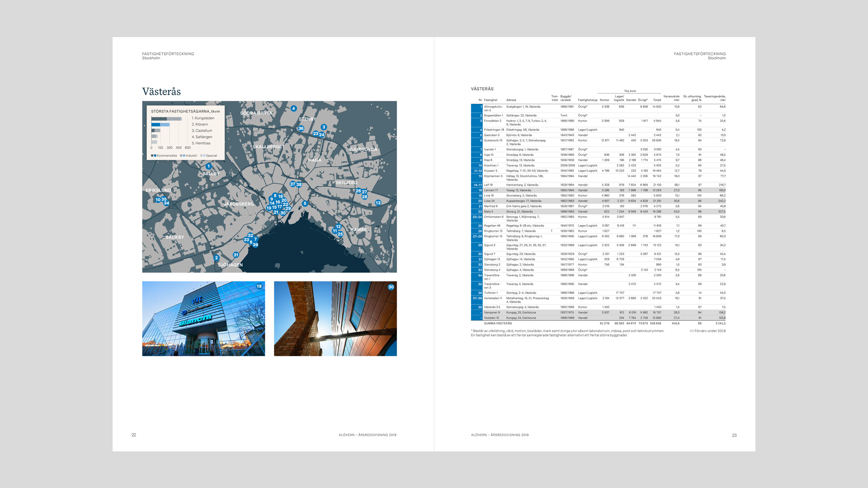
Task: Click the SUMMA VÄSTERÅS totals label
Action: [498, 324]
